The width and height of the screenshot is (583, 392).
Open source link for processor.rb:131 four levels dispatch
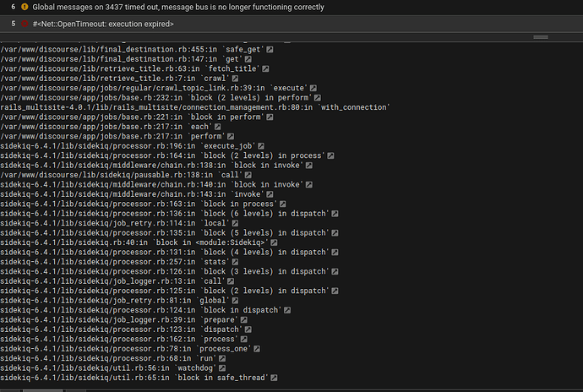pos(335,253)
